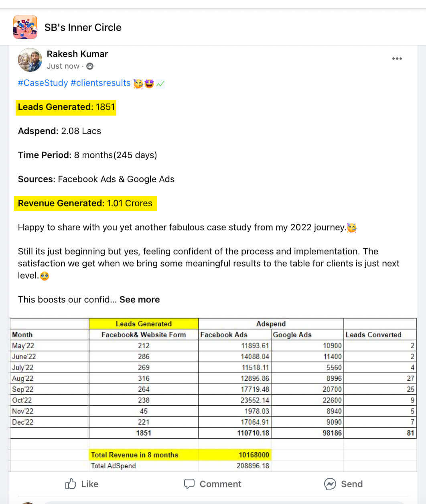Click the SB's Inner Circle group icon

(25, 27)
